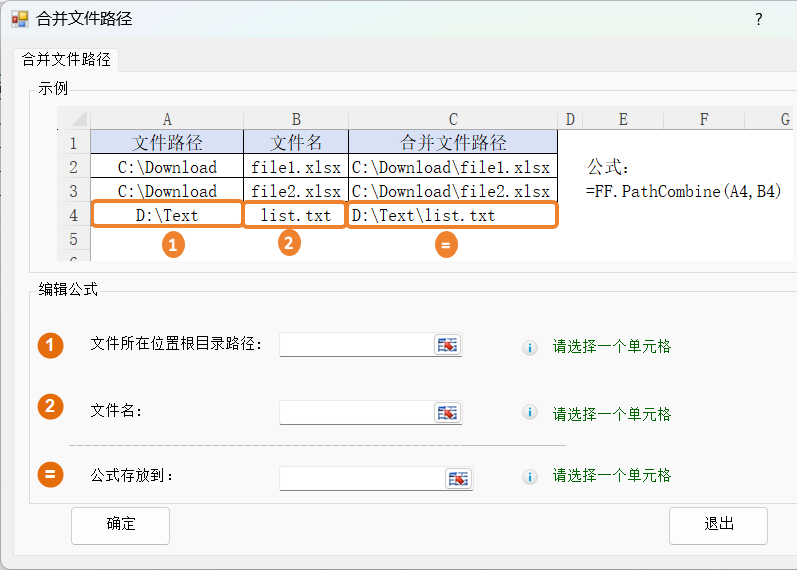Click the cell picker icon for 文件名 field
The width and height of the screenshot is (797, 570).
click(447, 413)
